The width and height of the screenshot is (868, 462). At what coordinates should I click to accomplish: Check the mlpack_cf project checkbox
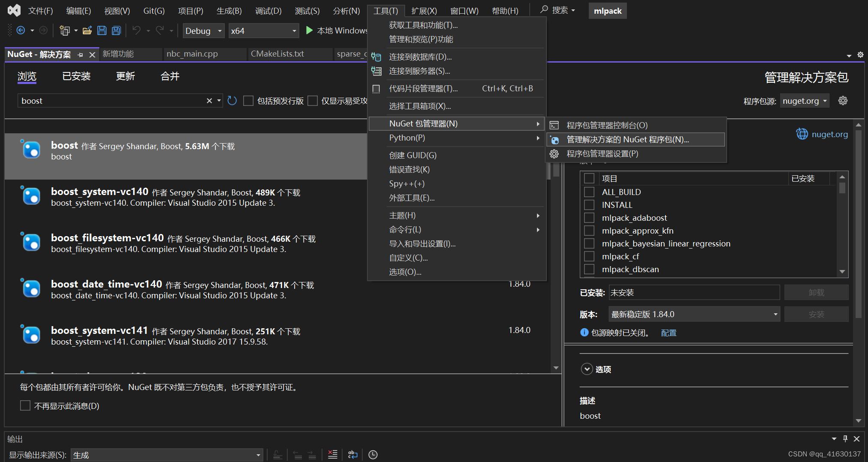[589, 256]
